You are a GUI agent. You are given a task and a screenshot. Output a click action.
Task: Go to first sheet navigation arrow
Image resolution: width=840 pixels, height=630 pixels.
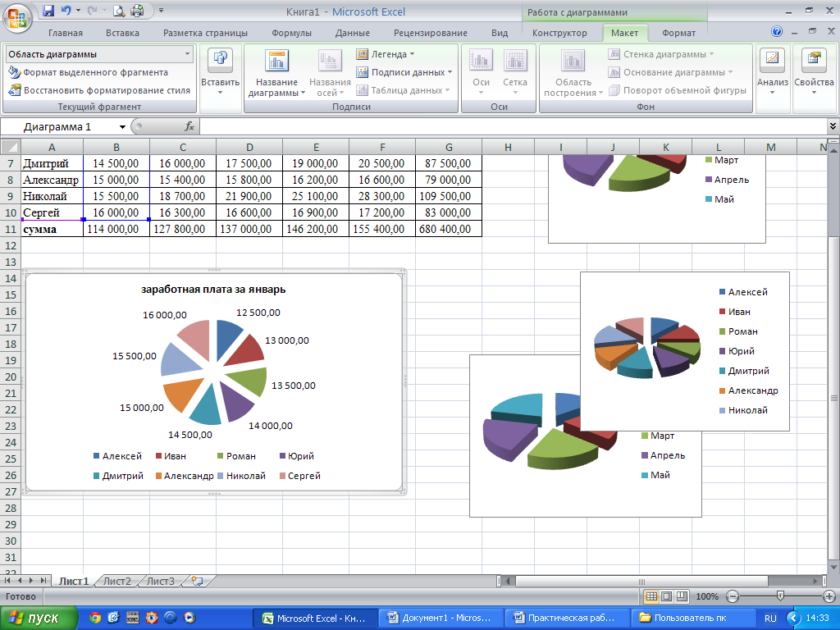pos(7,581)
